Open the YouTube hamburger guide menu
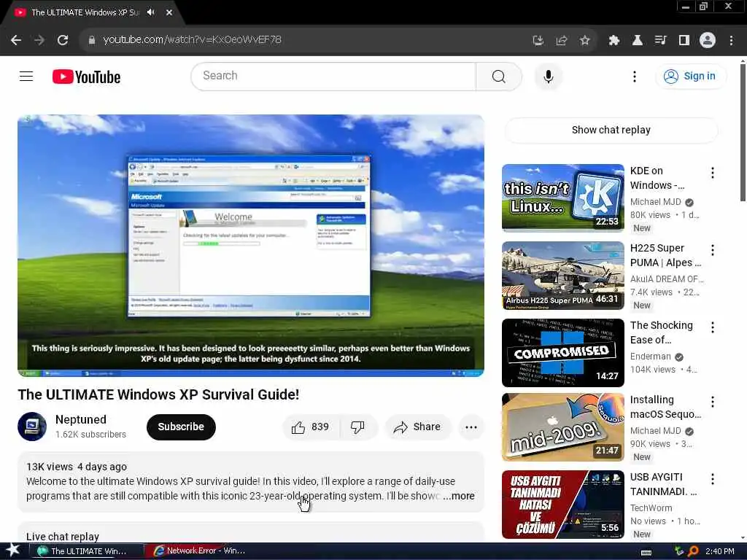The height and width of the screenshot is (560, 747). click(26, 76)
